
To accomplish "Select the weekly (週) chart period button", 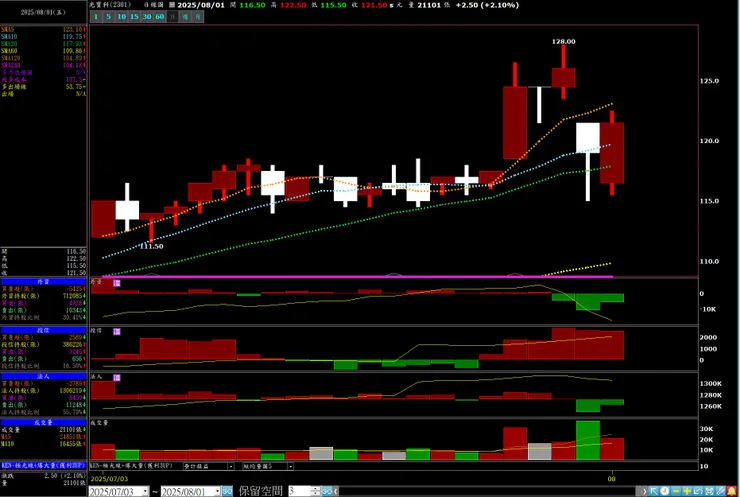I will coord(185,17).
